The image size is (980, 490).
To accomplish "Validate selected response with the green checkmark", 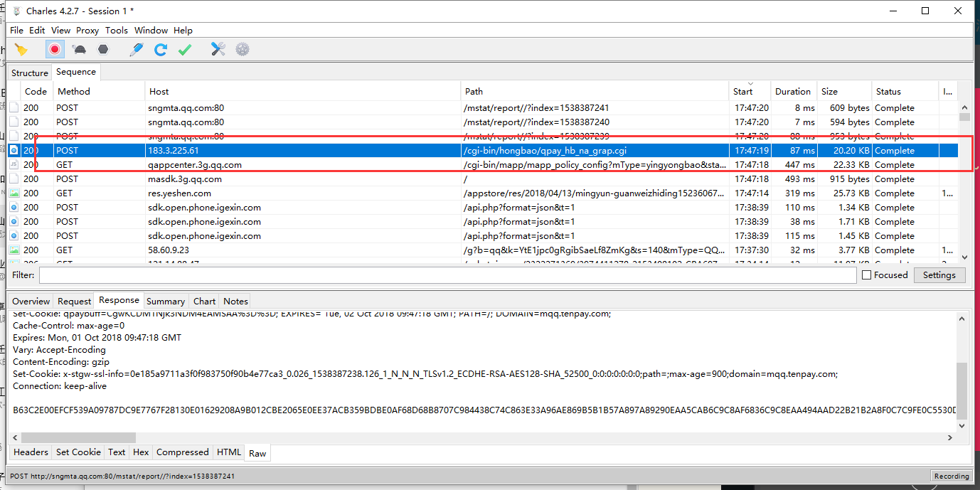I will pyautogui.click(x=185, y=49).
